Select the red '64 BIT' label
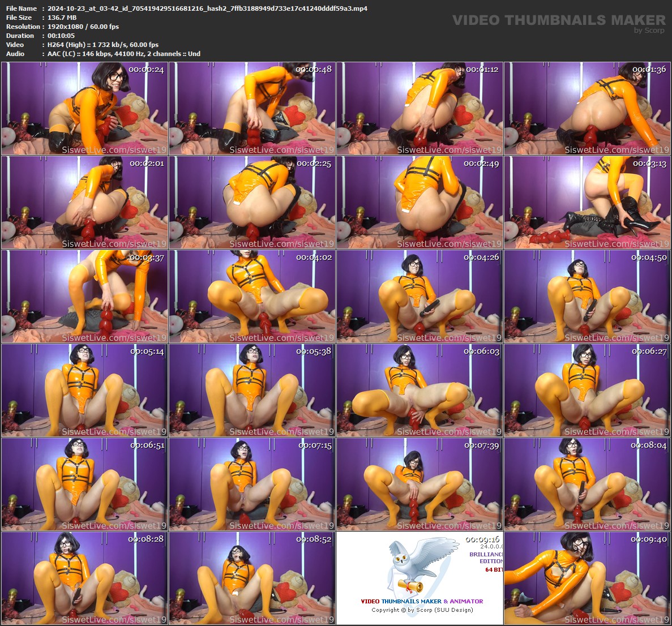 coord(494,569)
